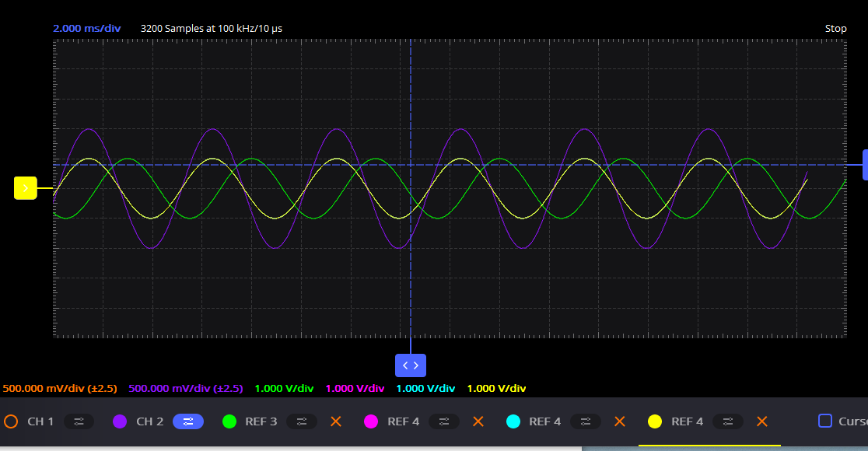This screenshot has height=451, width=868.
Task: Click the yellow trigger marker on left edge
Action: click(25, 187)
